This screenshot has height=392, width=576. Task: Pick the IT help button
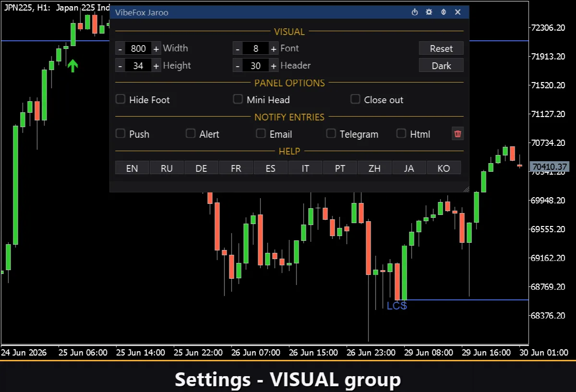(x=305, y=168)
